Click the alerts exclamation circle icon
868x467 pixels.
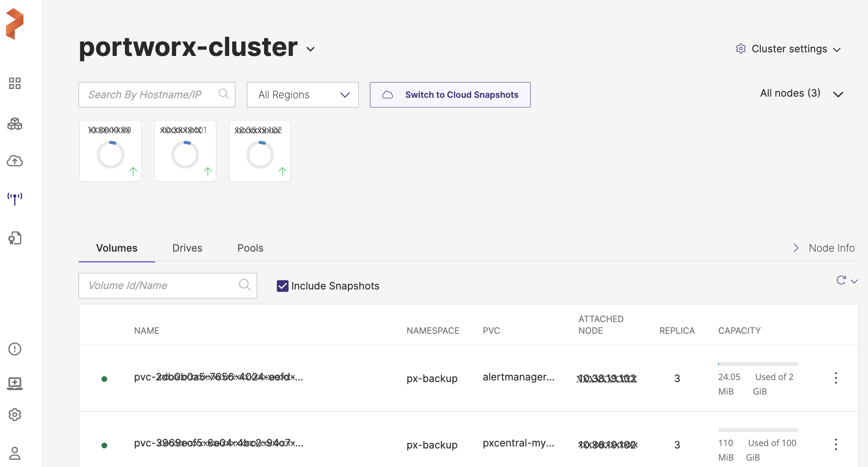tap(15, 349)
